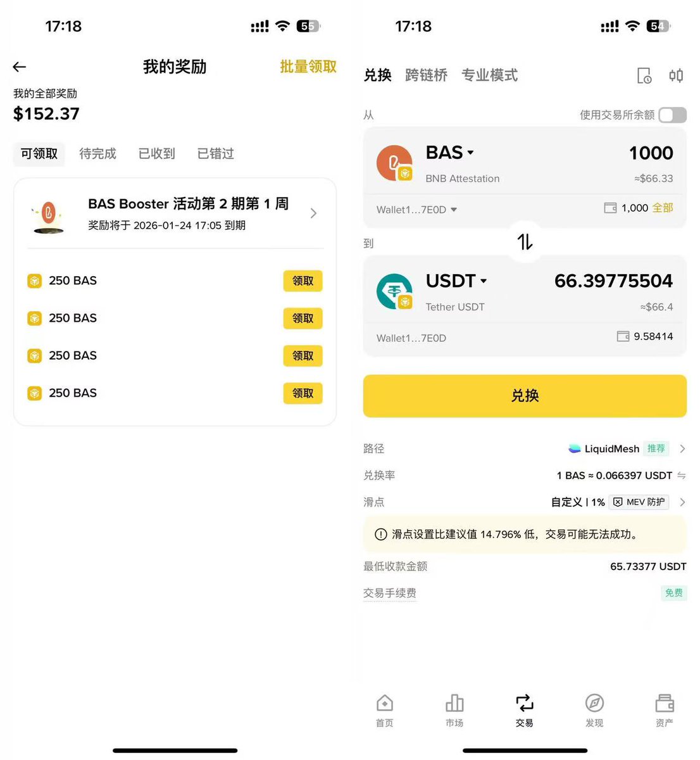
Task: Tap the slippage warning info icon
Action: click(381, 535)
